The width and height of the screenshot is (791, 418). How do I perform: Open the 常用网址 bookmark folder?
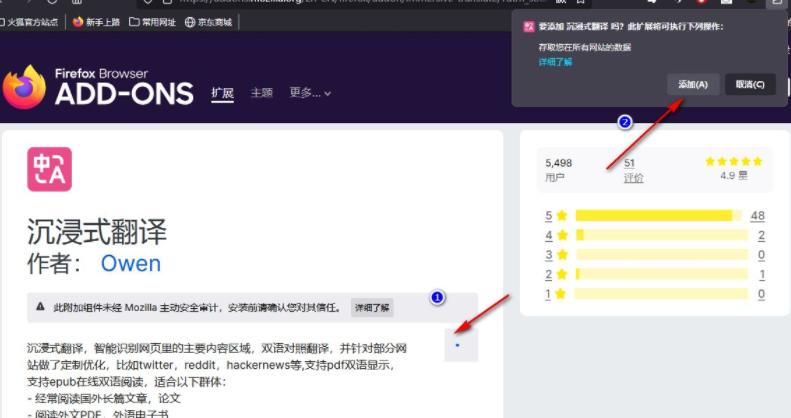(153, 22)
